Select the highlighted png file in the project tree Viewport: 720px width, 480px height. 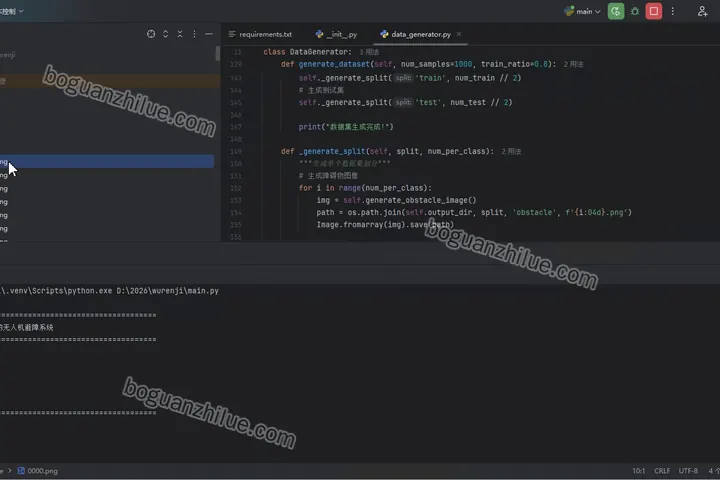pos(107,161)
